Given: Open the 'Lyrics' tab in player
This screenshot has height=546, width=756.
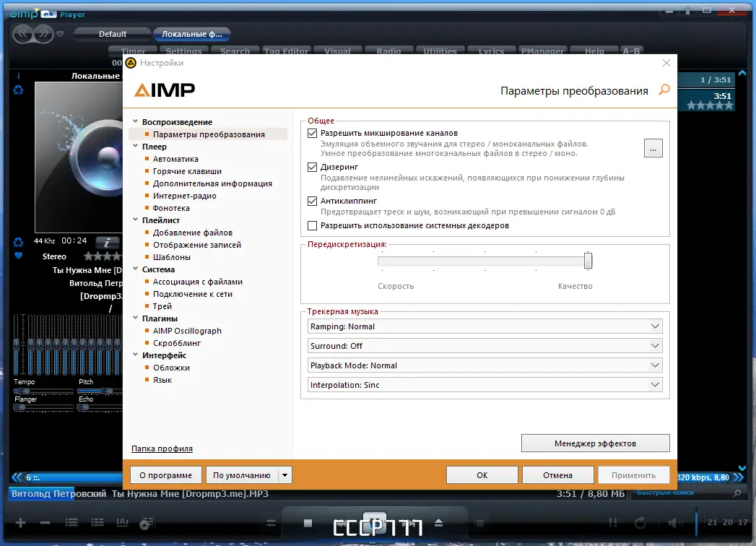Looking at the screenshot, I should coord(491,51).
